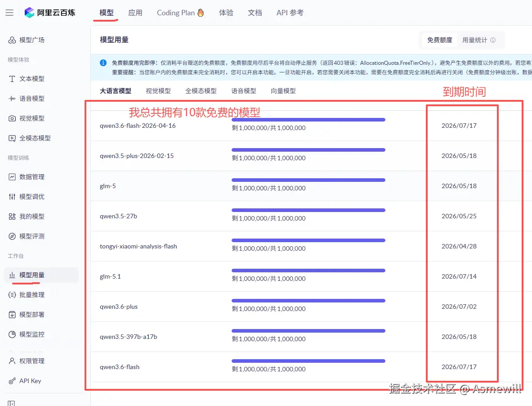This screenshot has width=532, height=406.
Task: Click the 视觉模型 camera icon
Action: point(12,118)
